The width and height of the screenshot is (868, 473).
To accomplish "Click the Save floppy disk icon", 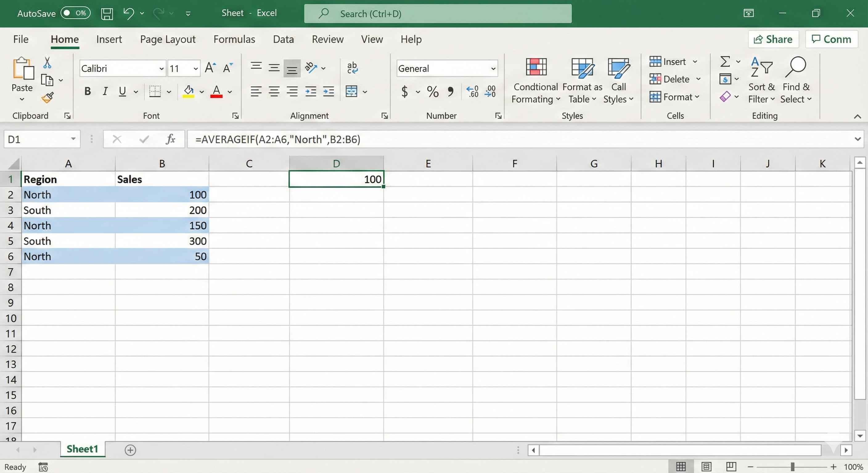I will click(x=107, y=14).
